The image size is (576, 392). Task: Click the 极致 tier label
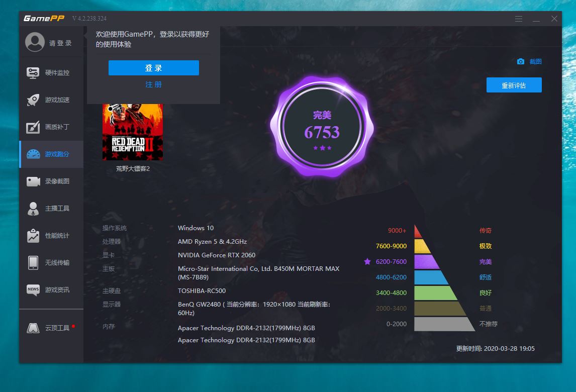point(485,246)
